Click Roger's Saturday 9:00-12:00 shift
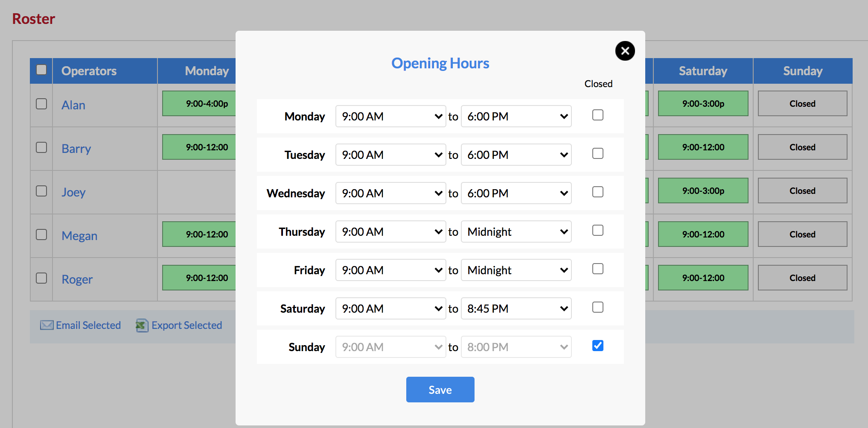The image size is (868, 428). tap(703, 278)
